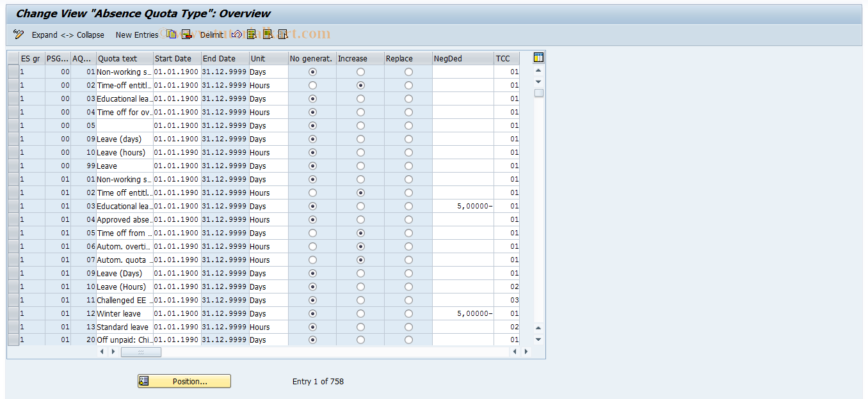Image resolution: width=868 pixels, height=399 pixels.
Task: Click the Copy As icon
Action: (x=172, y=35)
